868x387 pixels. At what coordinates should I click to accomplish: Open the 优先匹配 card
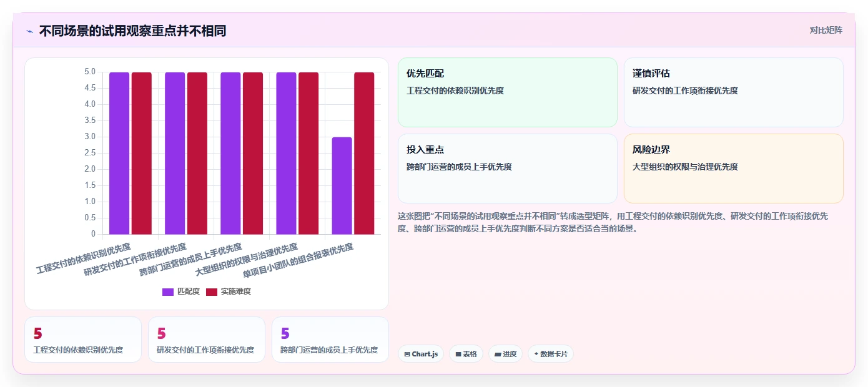pyautogui.click(x=507, y=92)
